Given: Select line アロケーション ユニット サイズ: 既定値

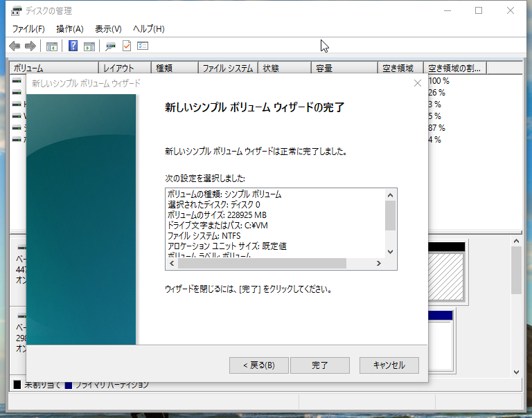Looking at the screenshot, I should pyautogui.click(x=227, y=246).
